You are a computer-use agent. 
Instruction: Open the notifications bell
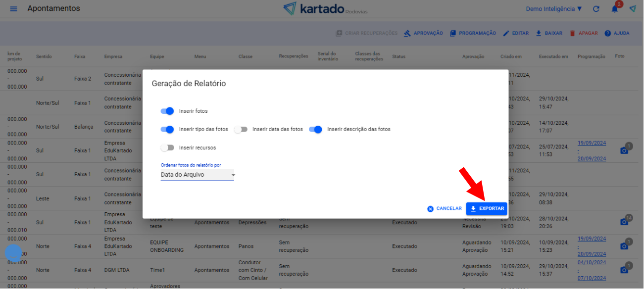click(614, 9)
